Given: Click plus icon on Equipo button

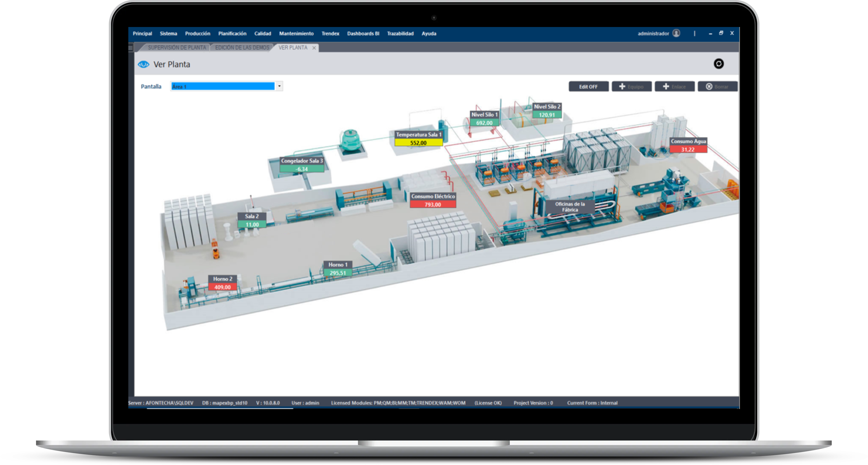Looking at the screenshot, I should point(622,86).
